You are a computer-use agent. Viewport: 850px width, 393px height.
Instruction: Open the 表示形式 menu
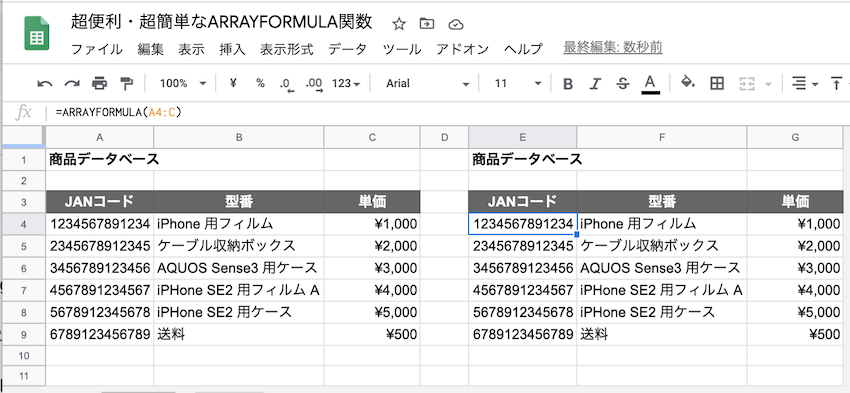tap(287, 49)
